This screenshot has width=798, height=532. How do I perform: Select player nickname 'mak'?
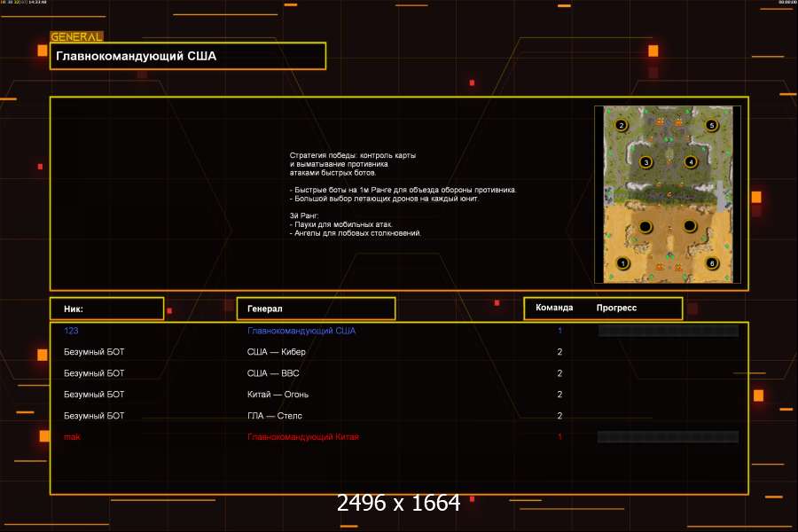pyautogui.click(x=72, y=437)
